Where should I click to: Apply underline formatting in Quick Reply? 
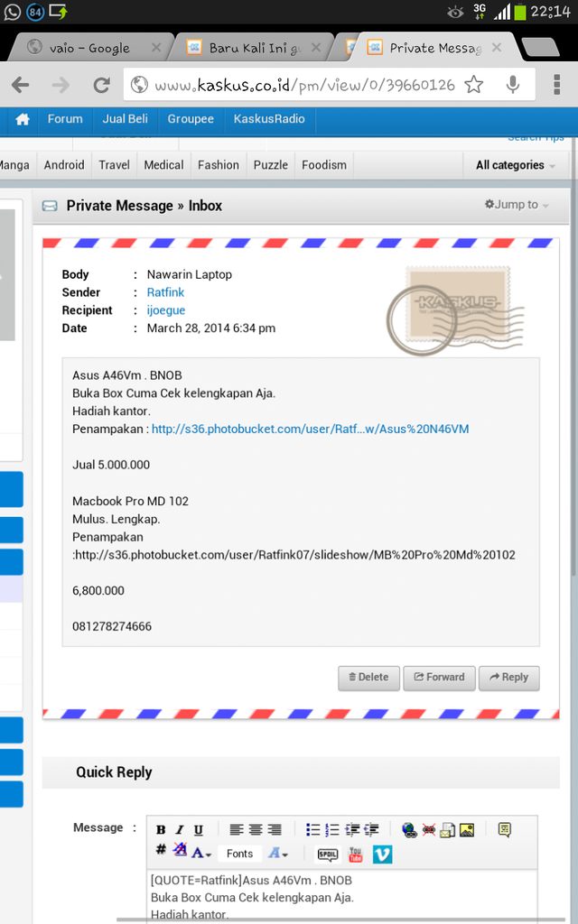point(199,830)
